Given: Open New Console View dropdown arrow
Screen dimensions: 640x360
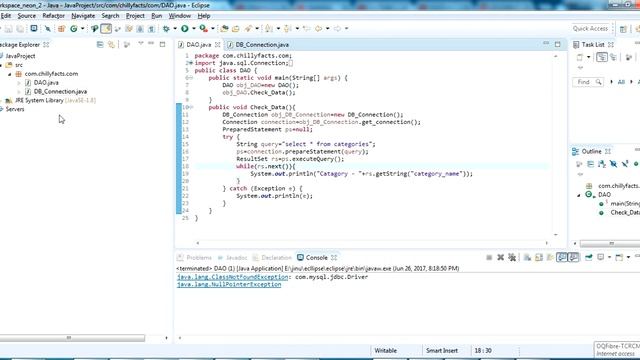Looking at the screenshot, I should click(628, 258).
